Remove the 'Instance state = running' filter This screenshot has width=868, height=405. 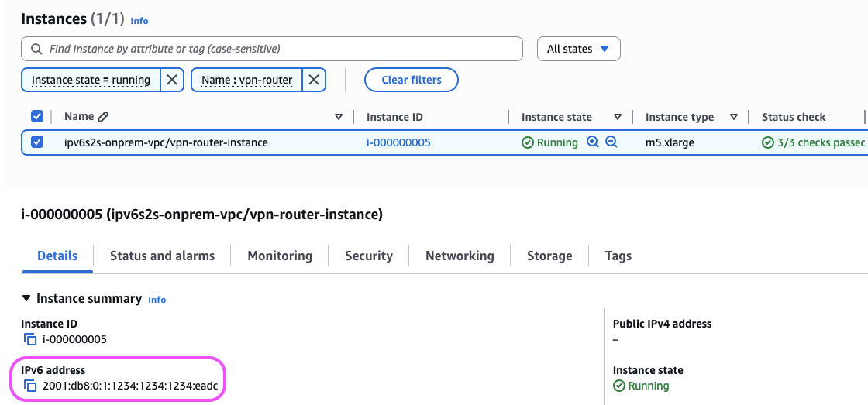172,80
